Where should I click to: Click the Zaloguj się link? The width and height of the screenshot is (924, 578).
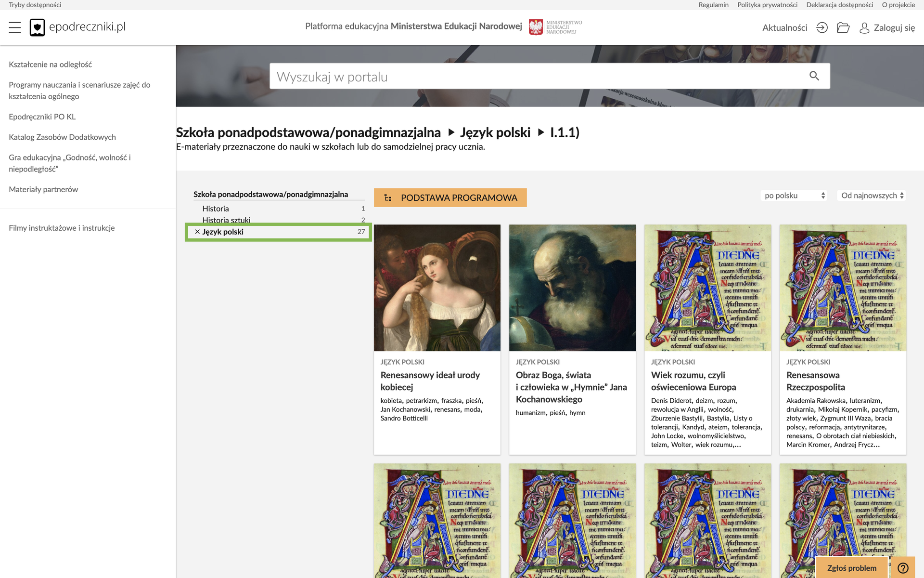coord(894,28)
